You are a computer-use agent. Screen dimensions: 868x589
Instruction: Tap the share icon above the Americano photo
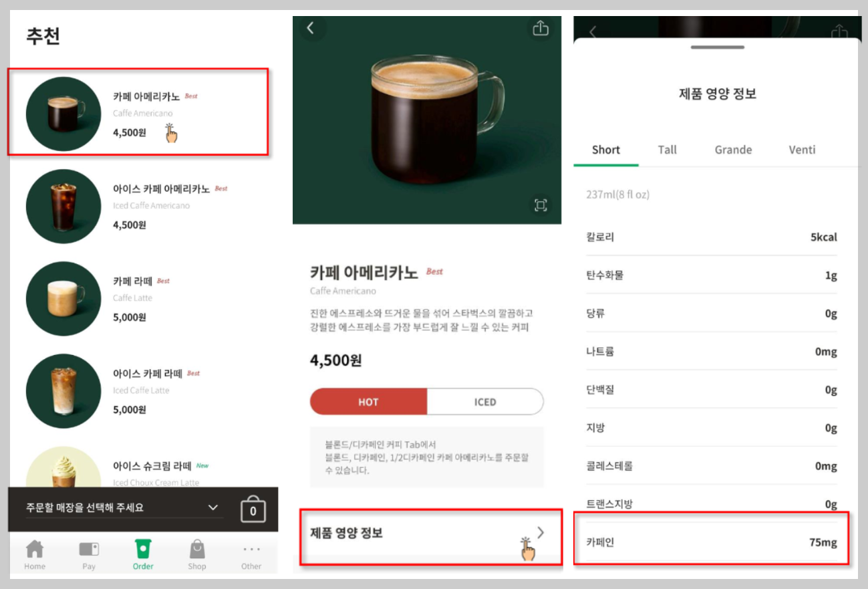tap(541, 28)
